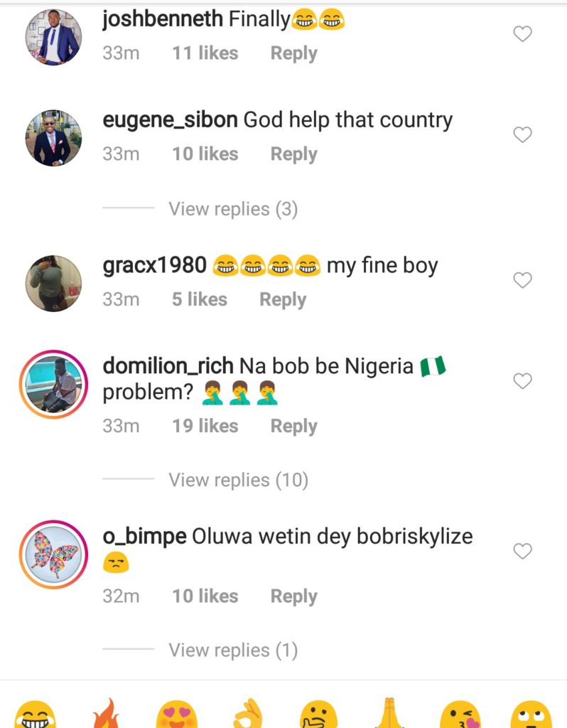Expand View replies (10) under domilion_rich
567x728 pixels.
click(x=238, y=480)
